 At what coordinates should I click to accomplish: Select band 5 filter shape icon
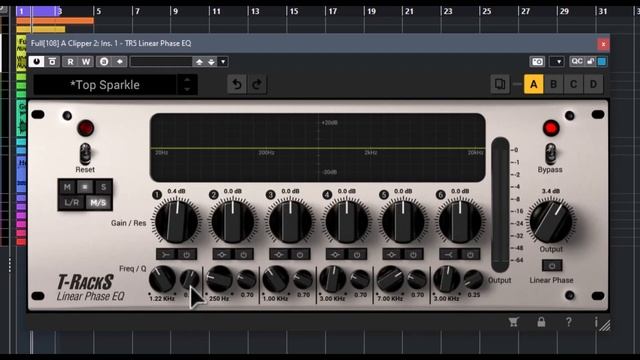pos(392,255)
